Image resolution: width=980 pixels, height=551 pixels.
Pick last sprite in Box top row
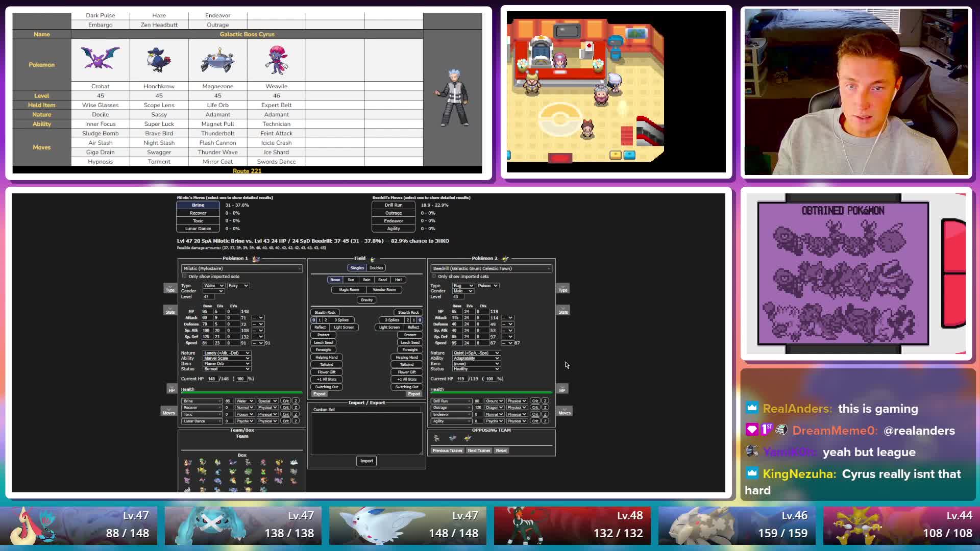pos(294,462)
